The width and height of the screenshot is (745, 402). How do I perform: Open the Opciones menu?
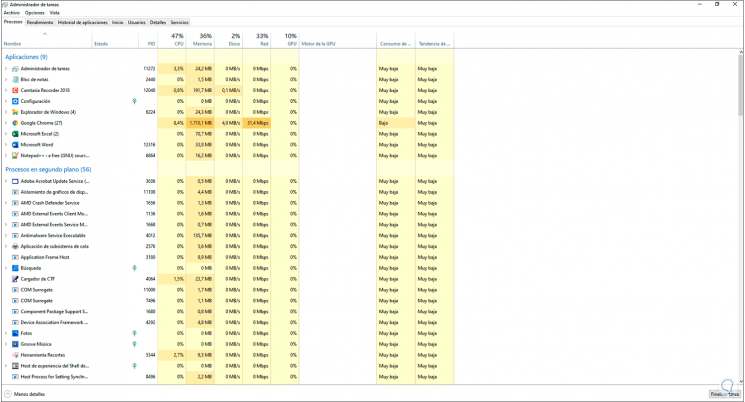[35, 13]
